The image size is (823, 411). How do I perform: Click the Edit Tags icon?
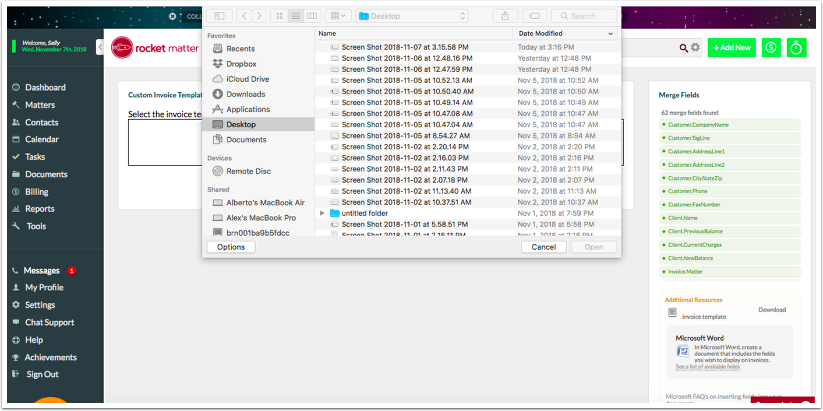pyautogui.click(x=534, y=16)
